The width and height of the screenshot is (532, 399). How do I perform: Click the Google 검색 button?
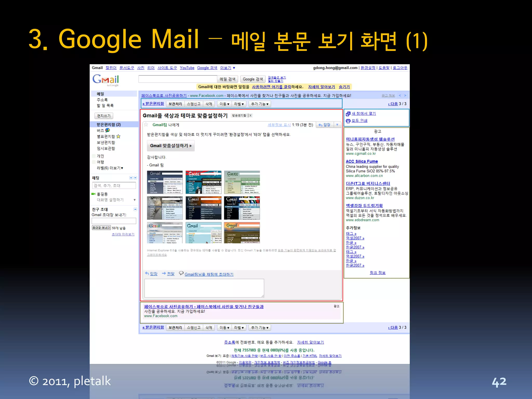click(253, 79)
